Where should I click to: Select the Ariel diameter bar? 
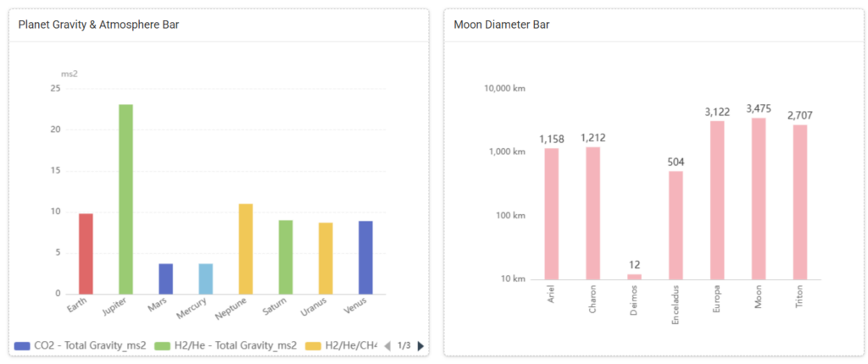point(551,213)
